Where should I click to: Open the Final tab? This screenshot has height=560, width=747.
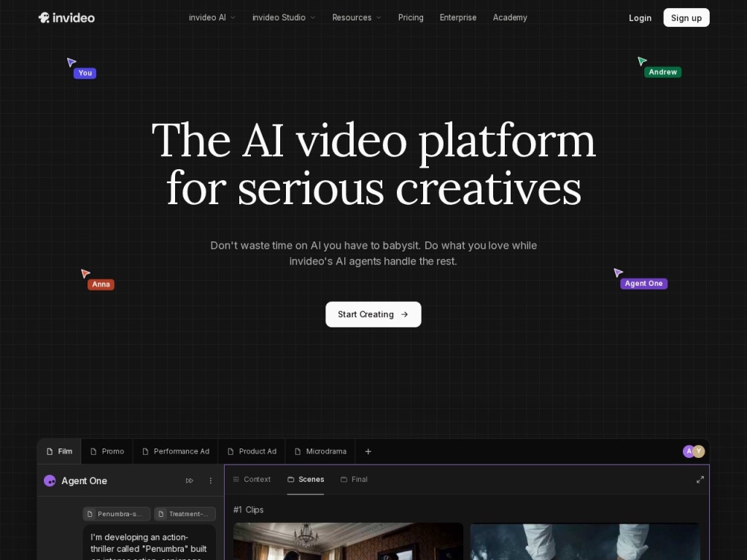click(354, 480)
